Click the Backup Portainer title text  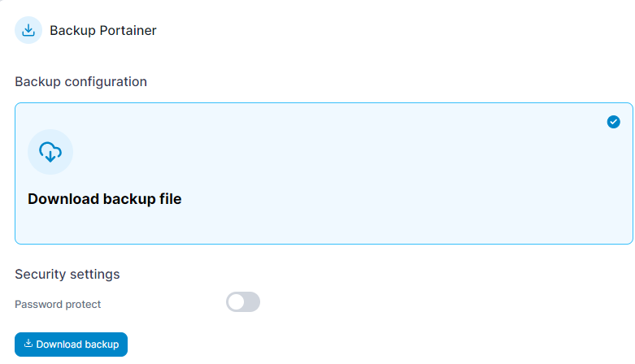point(103,30)
